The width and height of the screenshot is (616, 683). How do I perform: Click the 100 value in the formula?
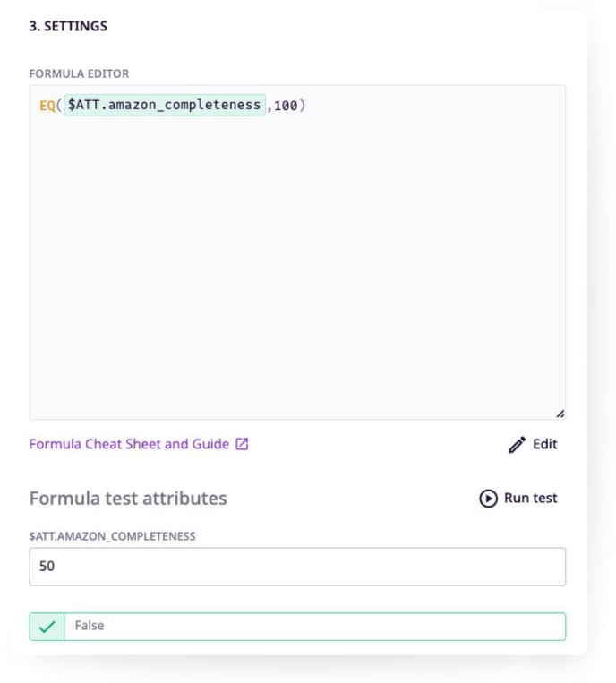[x=286, y=106]
